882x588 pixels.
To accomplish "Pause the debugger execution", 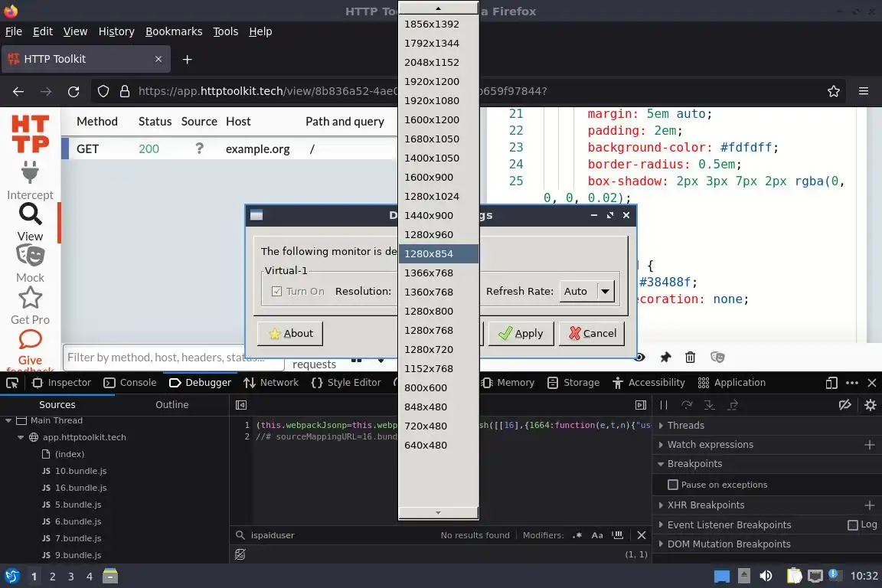I will (x=664, y=404).
